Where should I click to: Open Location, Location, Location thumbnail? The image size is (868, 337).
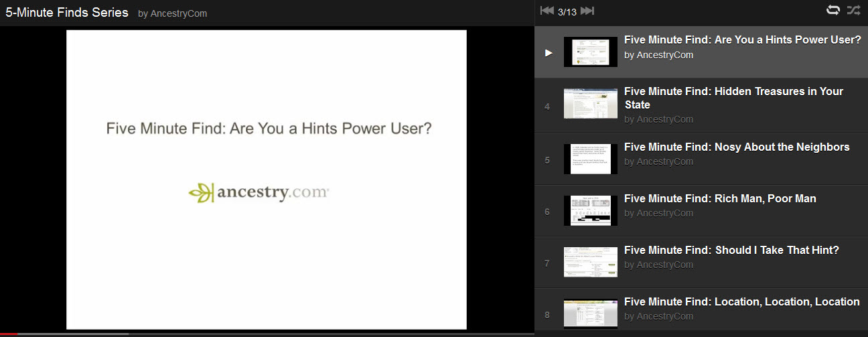[590, 313]
